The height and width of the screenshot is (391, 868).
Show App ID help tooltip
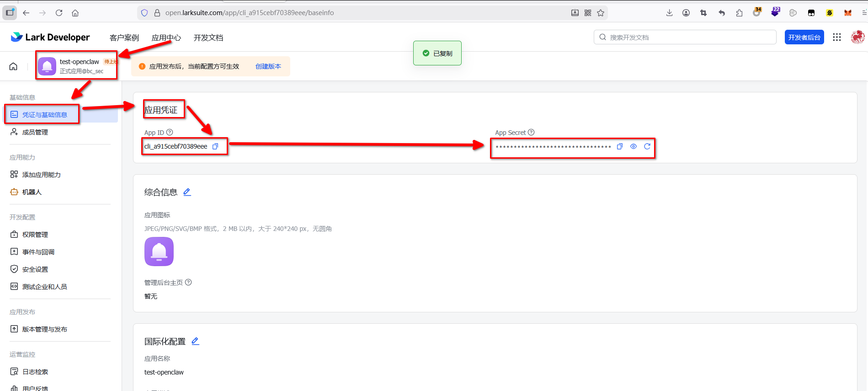[x=170, y=133]
